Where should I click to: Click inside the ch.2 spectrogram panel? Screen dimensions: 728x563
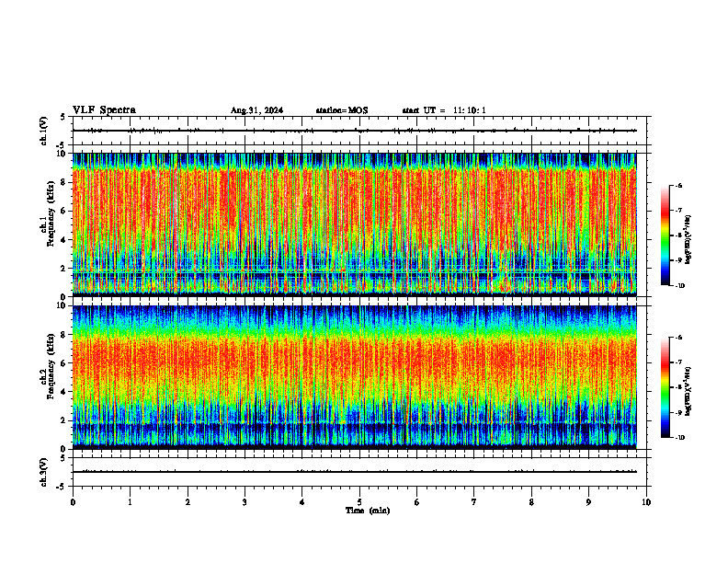354,377
